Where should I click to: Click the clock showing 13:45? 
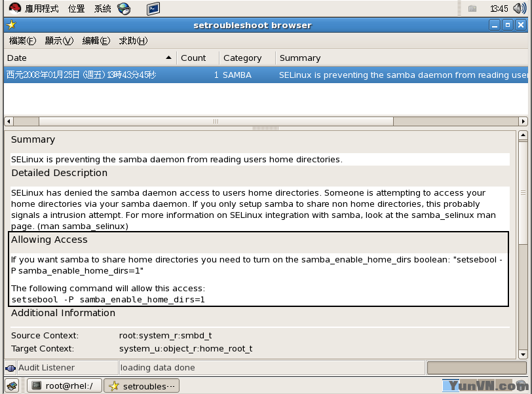(x=499, y=9)
